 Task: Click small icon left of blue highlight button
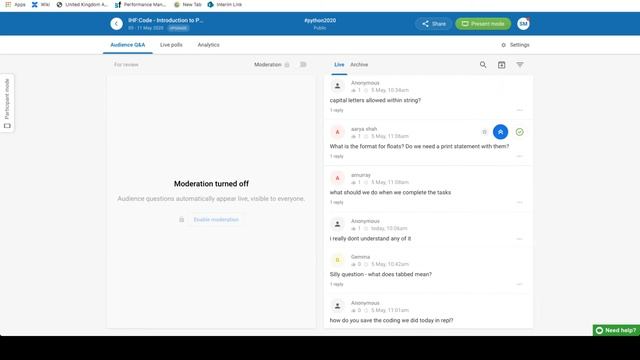point(484,132)
